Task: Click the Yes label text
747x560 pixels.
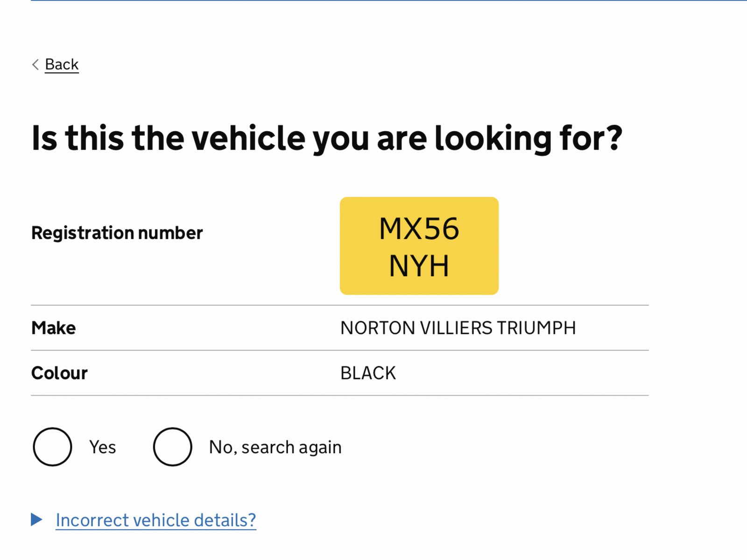Action: [x=102, y=447]
